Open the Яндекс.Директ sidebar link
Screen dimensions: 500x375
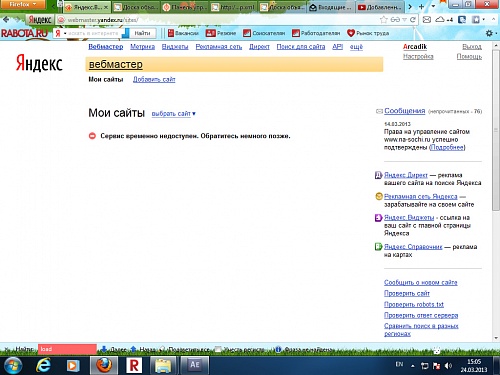pos(406,175)
